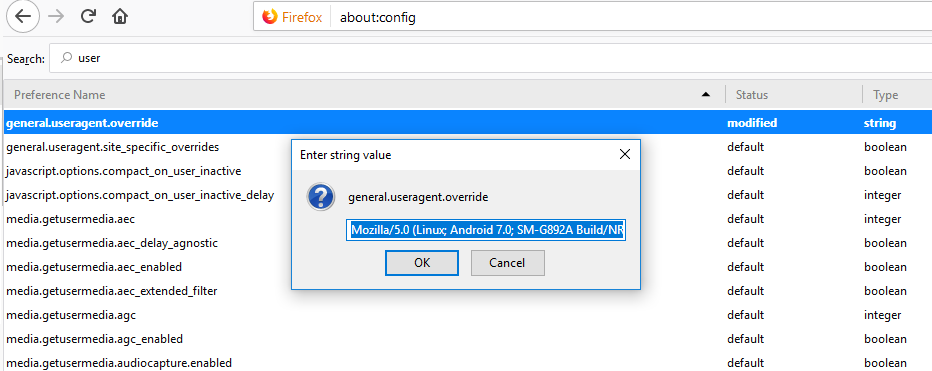Open the home page icon
Image resolution: width=932 pixels, height=371 pixels.
click(x=120, y=17)
